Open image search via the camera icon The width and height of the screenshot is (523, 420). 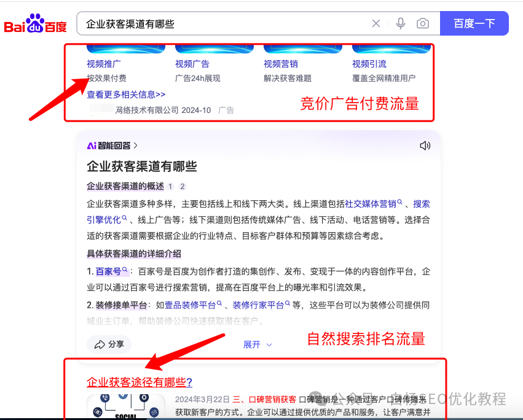click(x=422, y=23)
